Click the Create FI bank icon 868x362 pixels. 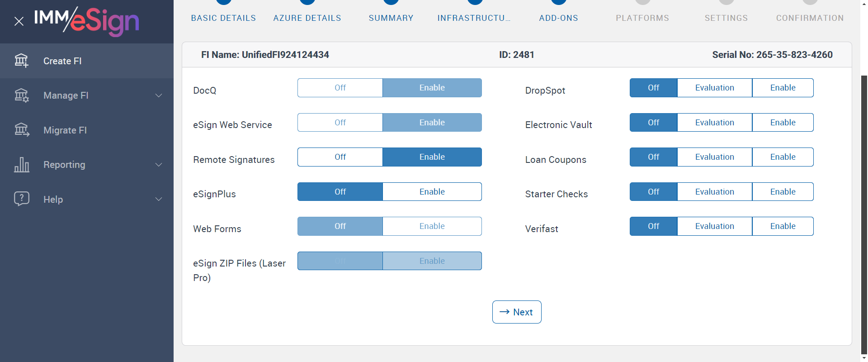coord(21,61)
